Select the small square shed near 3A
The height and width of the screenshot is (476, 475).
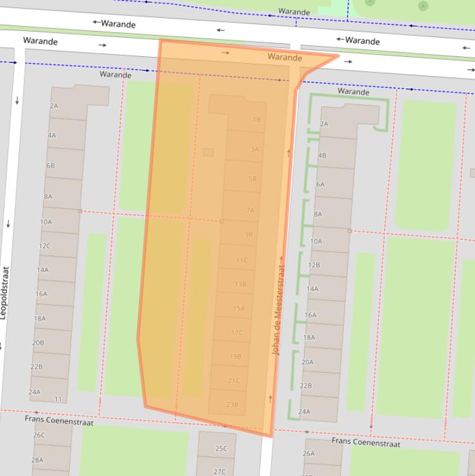point(209,152)
